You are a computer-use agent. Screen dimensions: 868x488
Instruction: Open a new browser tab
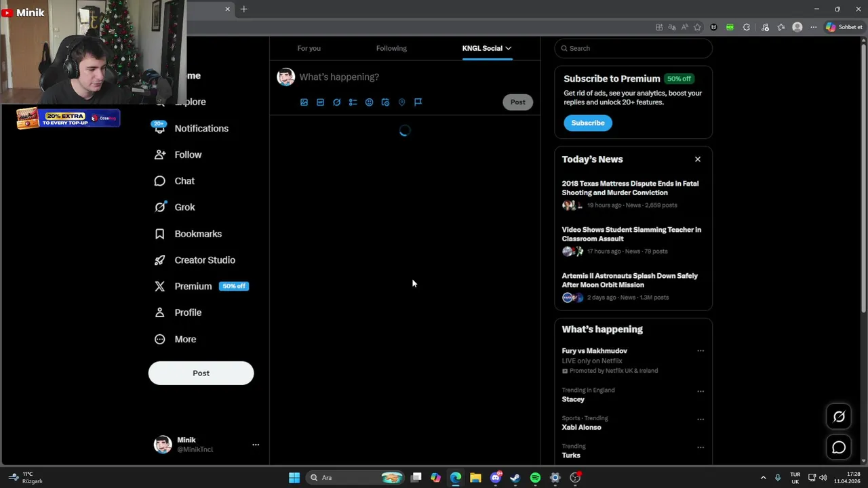pos(243,9)
